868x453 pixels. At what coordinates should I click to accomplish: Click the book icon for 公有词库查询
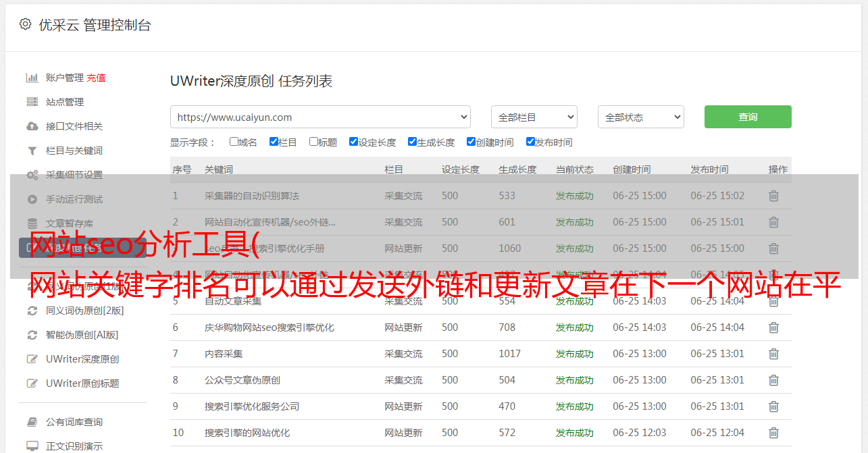point(32,422)
